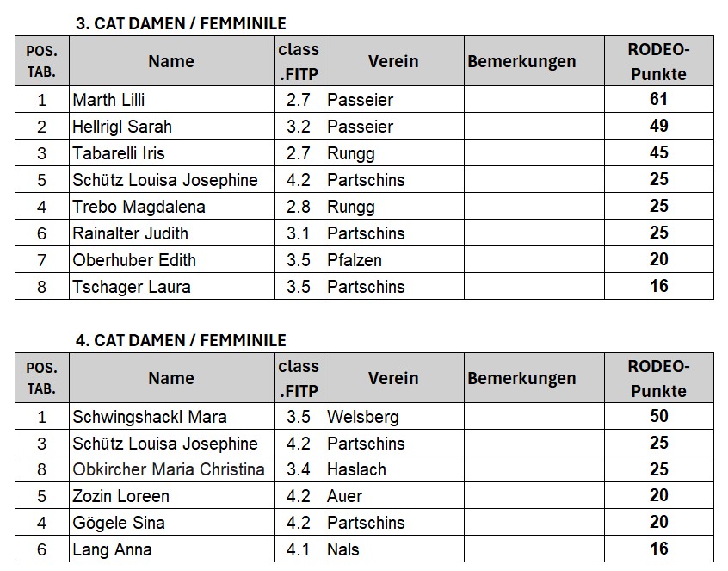The height and width of the screenshot is (571, 728).
Task: Click the Hellrigl Sarah name cell
Action: (x=172, y=126)
